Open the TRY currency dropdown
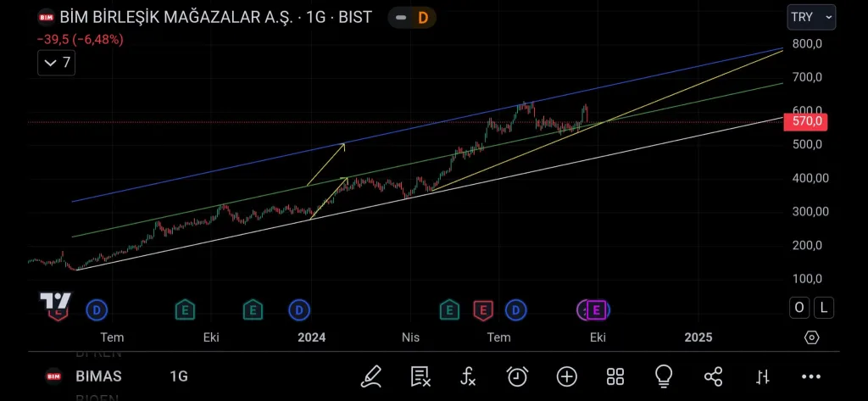The image size is (868, 401). point(811,17)
